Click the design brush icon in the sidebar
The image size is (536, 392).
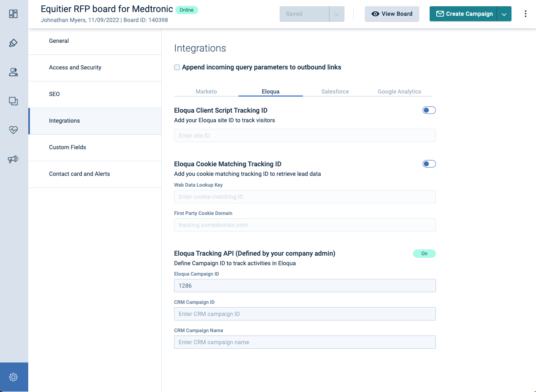coord(13,43)
